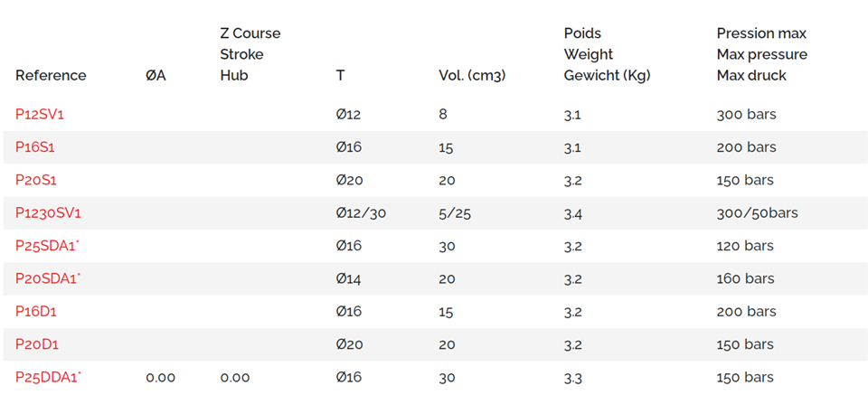868x395 pixels.
Task: Open the P25SDA1 reference link
Action: point(48,246)
